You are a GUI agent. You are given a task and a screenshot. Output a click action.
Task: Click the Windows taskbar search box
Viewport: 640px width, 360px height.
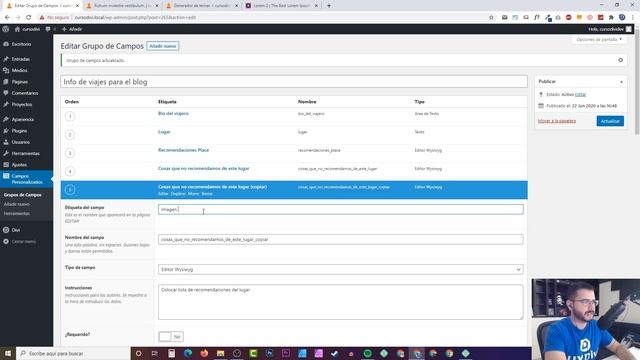(x=73, y=353)
